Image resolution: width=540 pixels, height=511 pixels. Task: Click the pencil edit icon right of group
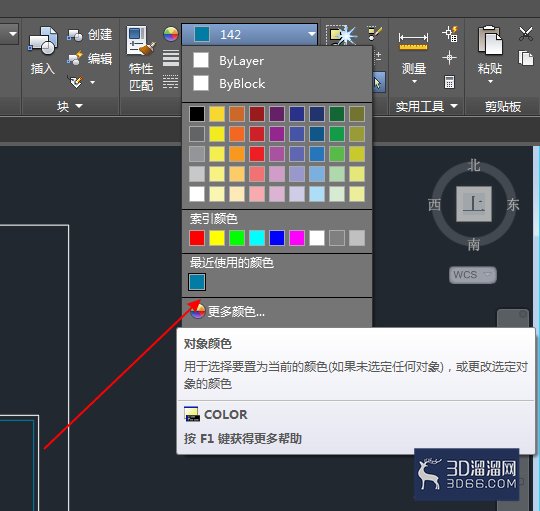point(374,33)
